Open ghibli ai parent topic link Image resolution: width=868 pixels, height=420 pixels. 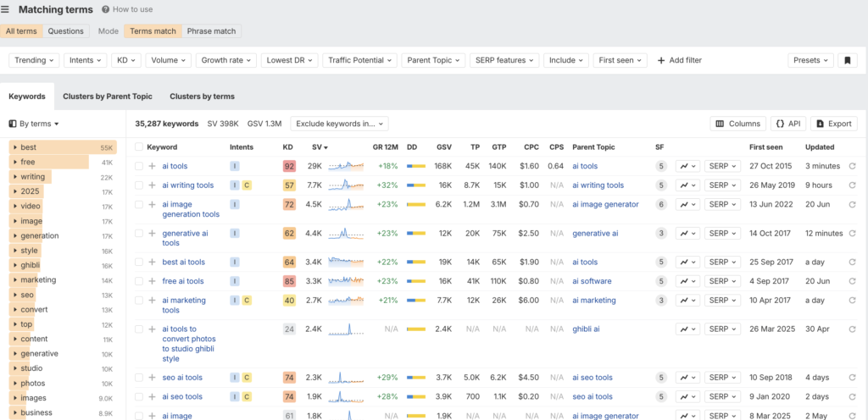tap(587, 329)
